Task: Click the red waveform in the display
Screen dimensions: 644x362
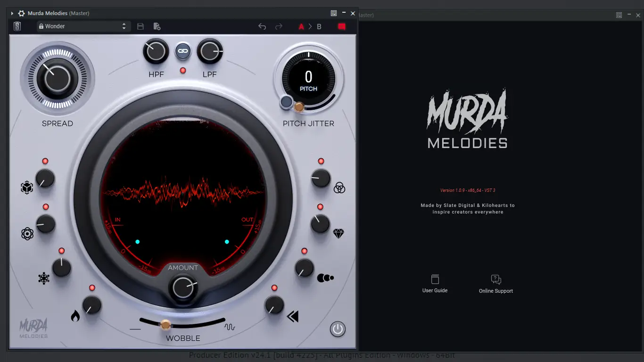Action: (x=183, y=192)
